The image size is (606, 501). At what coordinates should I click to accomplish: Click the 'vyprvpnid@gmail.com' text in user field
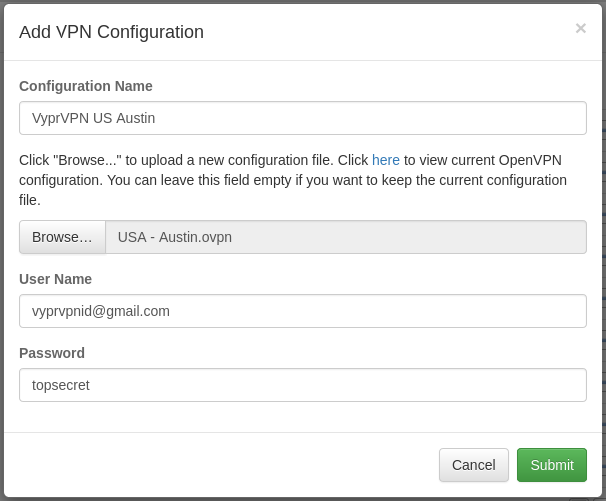click(x=101, y=311)
